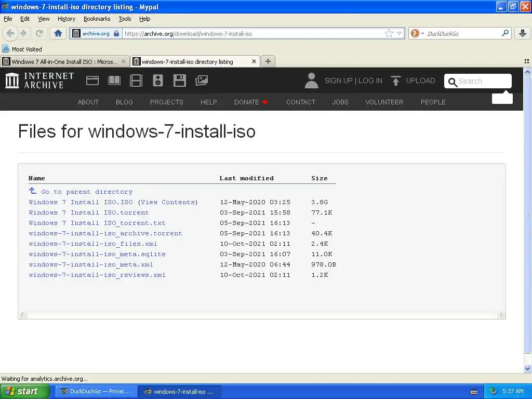The height and width of the screenshot is (399, 532).
Task: Open the CONTACT link
Action: 301,102
